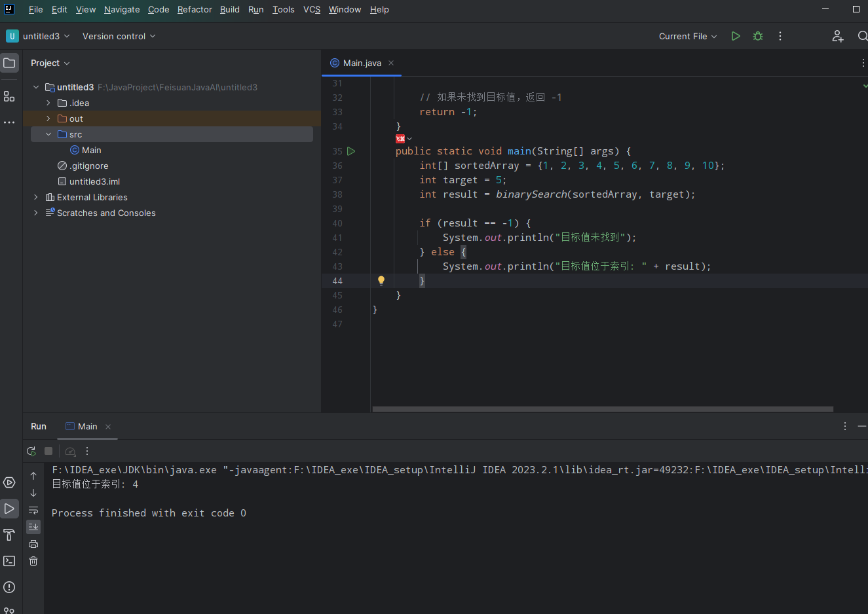Open Code With Me user icon
Image resolution: width=868 pixels, height=614 pixels.
pyautogui.click(x=837, y=36)
